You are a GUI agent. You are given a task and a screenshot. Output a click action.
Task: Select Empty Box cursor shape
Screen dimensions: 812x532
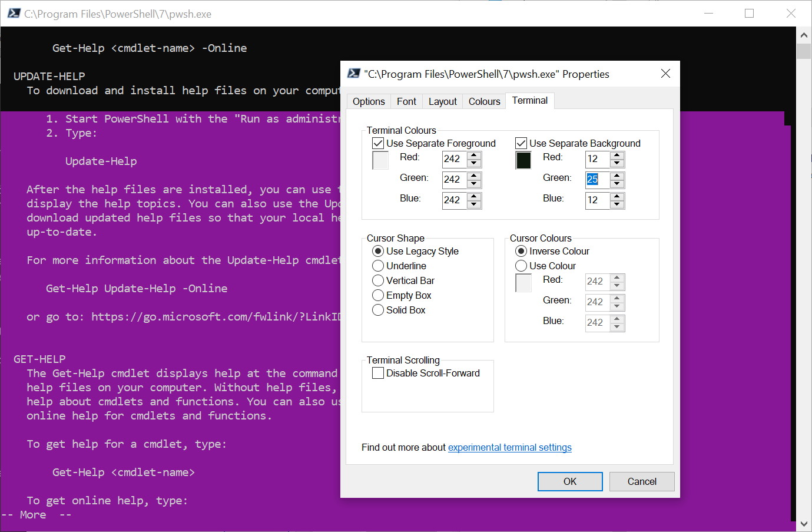click(x=378, y=295)
